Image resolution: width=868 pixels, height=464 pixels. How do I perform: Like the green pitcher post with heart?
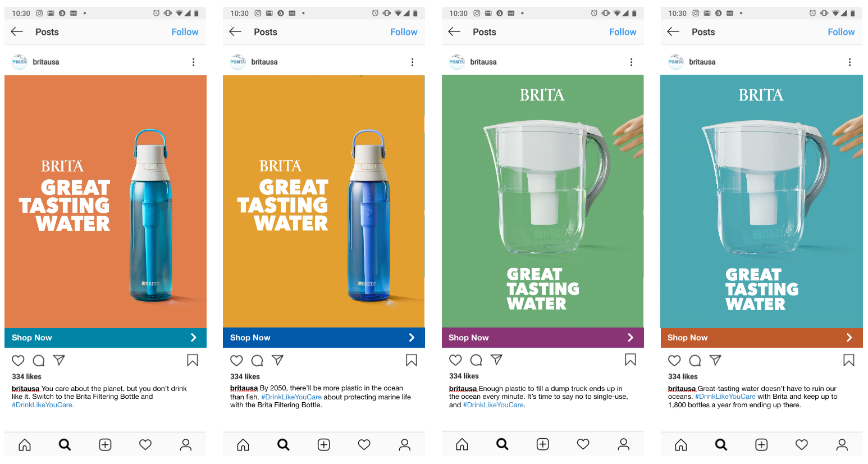[455, 360]
